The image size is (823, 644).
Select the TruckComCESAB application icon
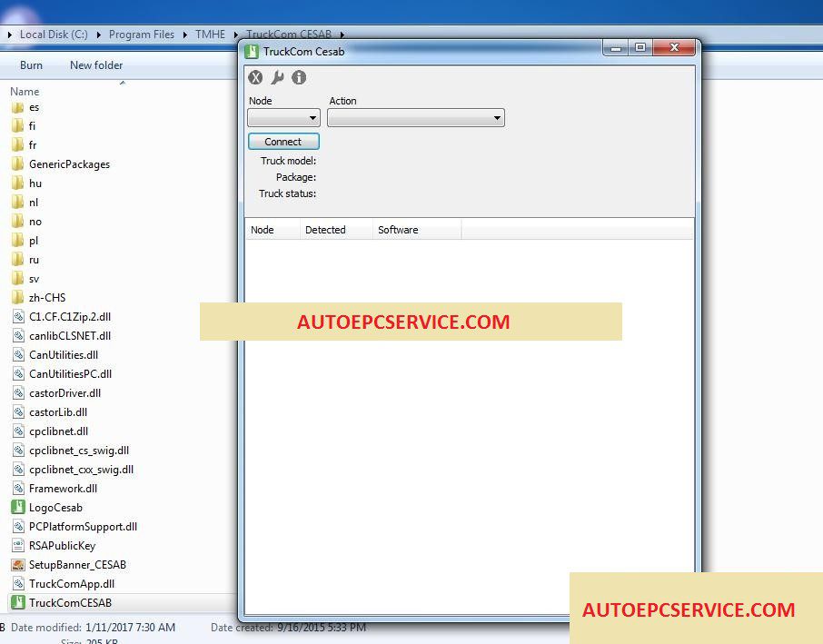coord(18,602)
